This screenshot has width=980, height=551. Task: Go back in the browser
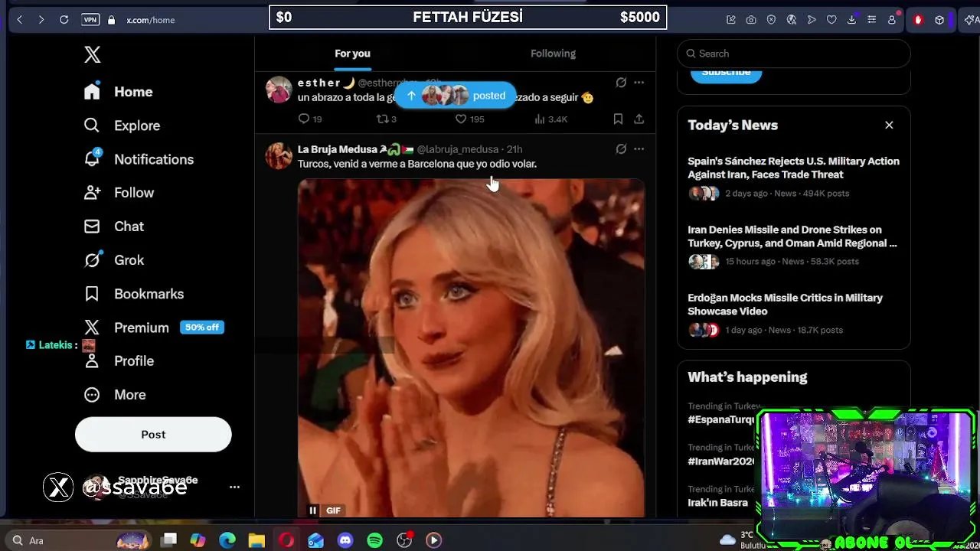[x=19, y=20]
